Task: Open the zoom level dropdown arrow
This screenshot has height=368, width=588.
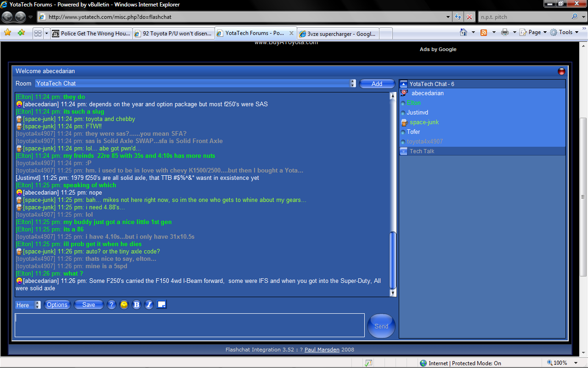Action: 576,363
